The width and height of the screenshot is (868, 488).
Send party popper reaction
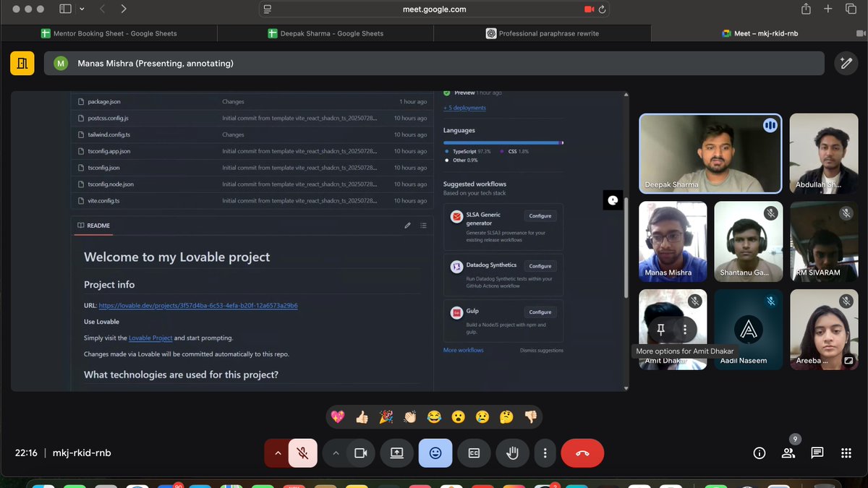coord(386,416)
